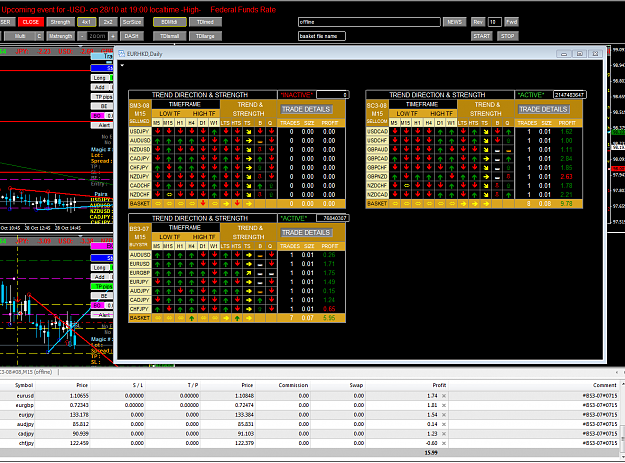This screenshot has width=625, height=463.
Task: Switch to the TDlarge dashboard size
Action: tap(205, 36)
